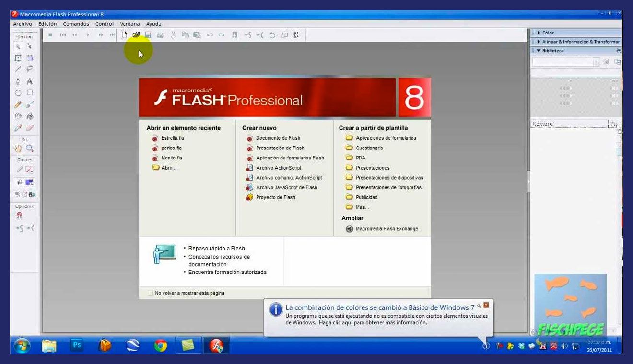Open the Control menu
633x364 pixels.
point(105,24)
